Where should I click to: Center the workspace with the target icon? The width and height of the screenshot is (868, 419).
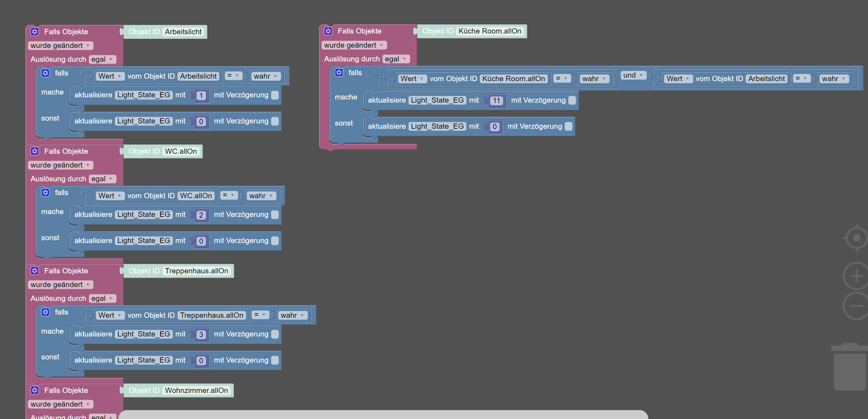pos(856,238)
